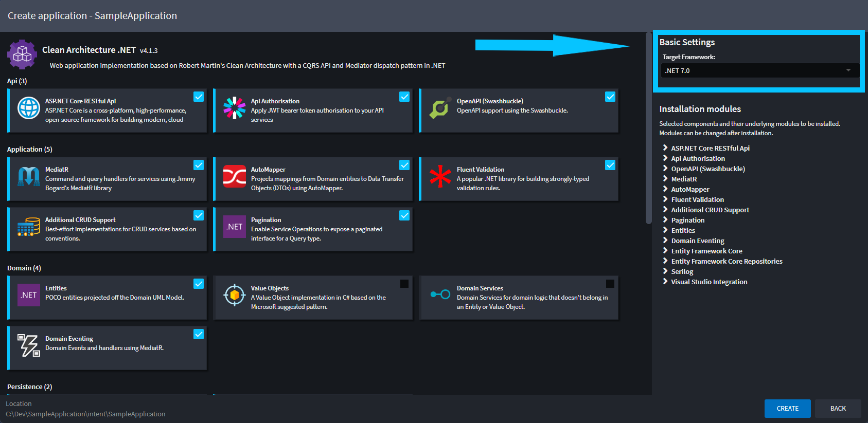Click the Api (3) section heading
This screenshot has width=868, height=423.
(17, 81)
